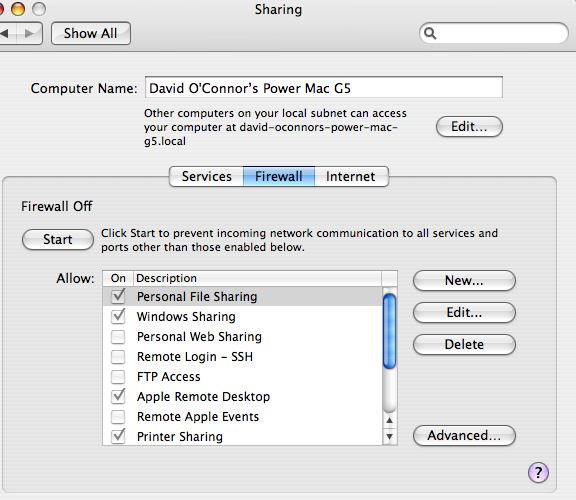Select the Apple Remote Desktop row text
Viewport: 576px width, 500px height.
(x=203, y=397)
